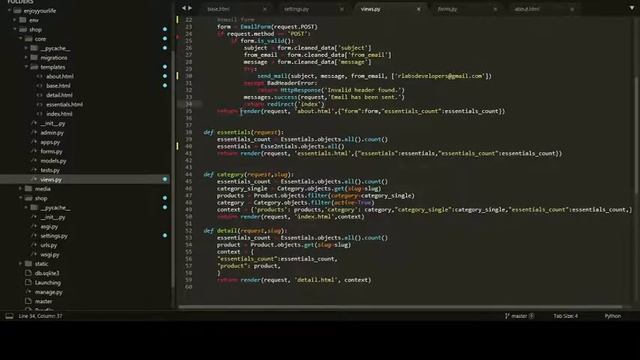
Task: Open settings.py in the sidebar
Action: (54, 236)
